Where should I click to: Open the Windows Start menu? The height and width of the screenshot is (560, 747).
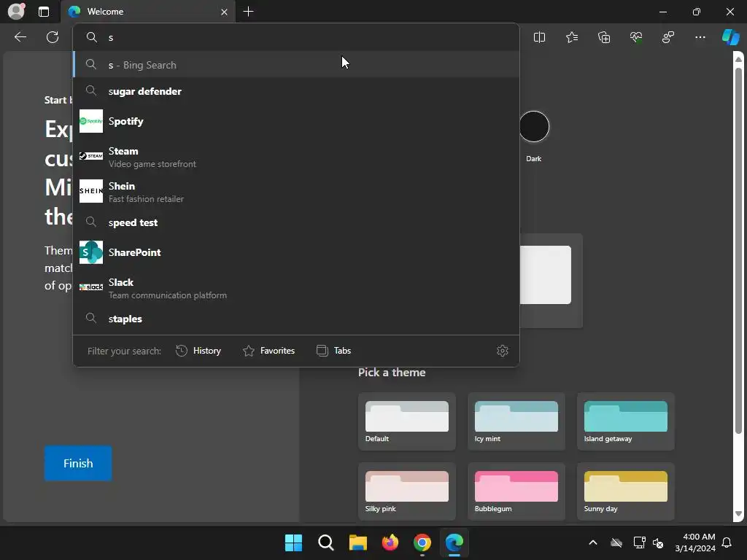point(293,542)
